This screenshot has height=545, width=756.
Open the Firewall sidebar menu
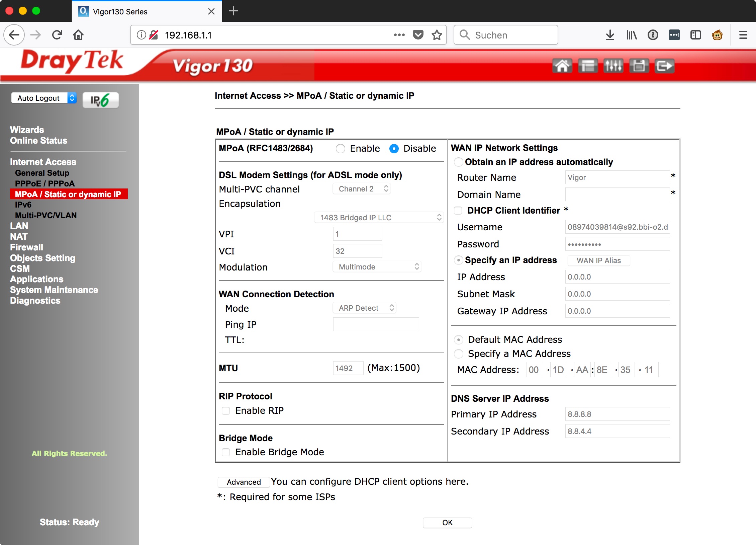click(x=26, y=247)
